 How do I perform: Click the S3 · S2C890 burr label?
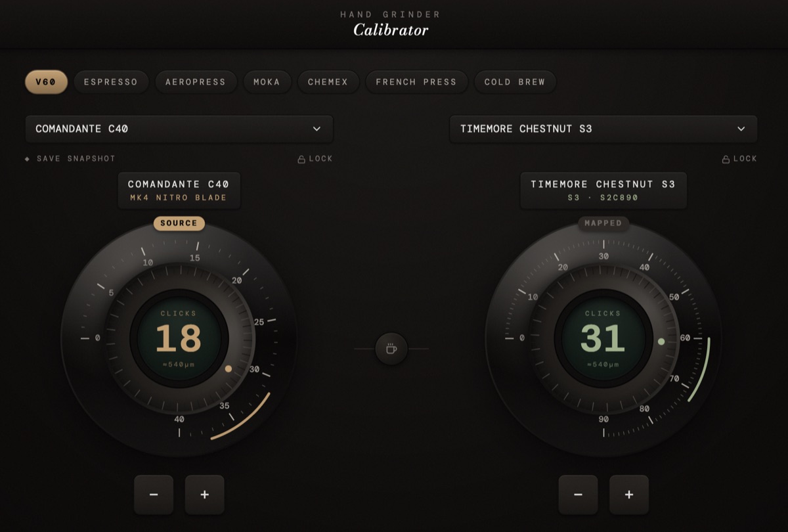(603, 198)
